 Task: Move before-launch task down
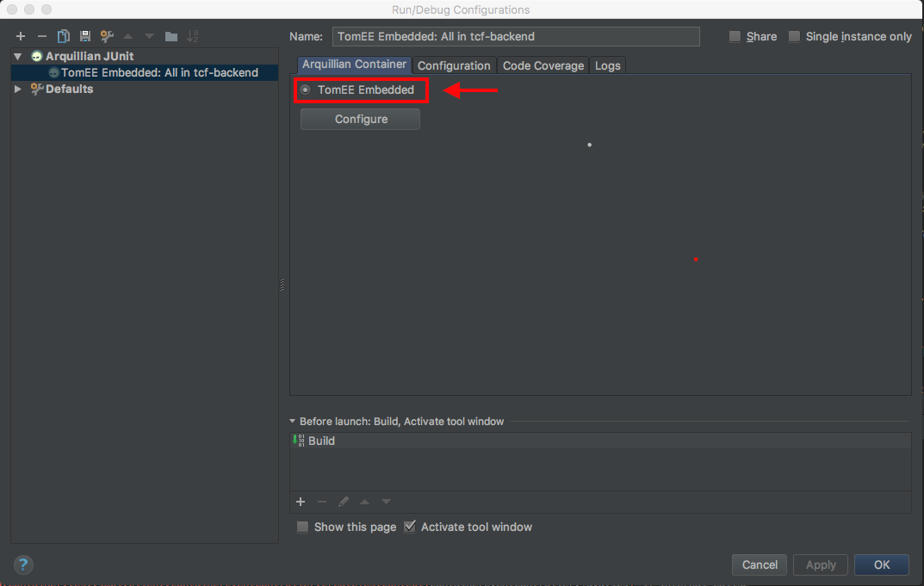coord(386,502)
